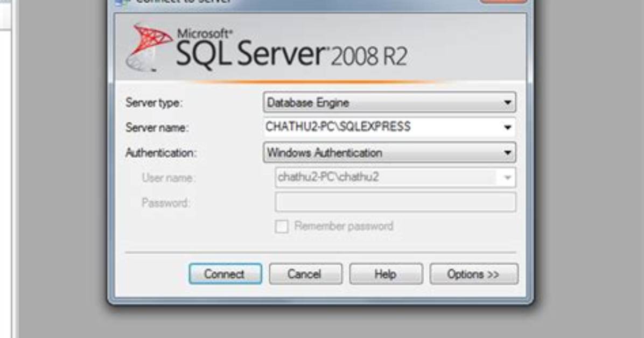Image resolution: width=644 pixels, height=338 pixels.
Task: Open the Server name dropdown arrow
Action: (x=508, y=128)
